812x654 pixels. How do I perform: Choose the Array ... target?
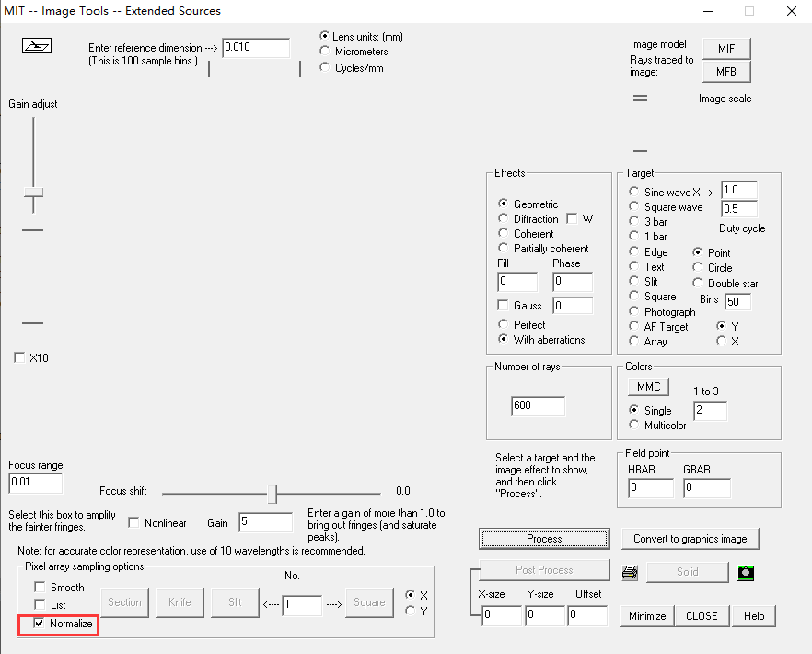coord(633,341)
